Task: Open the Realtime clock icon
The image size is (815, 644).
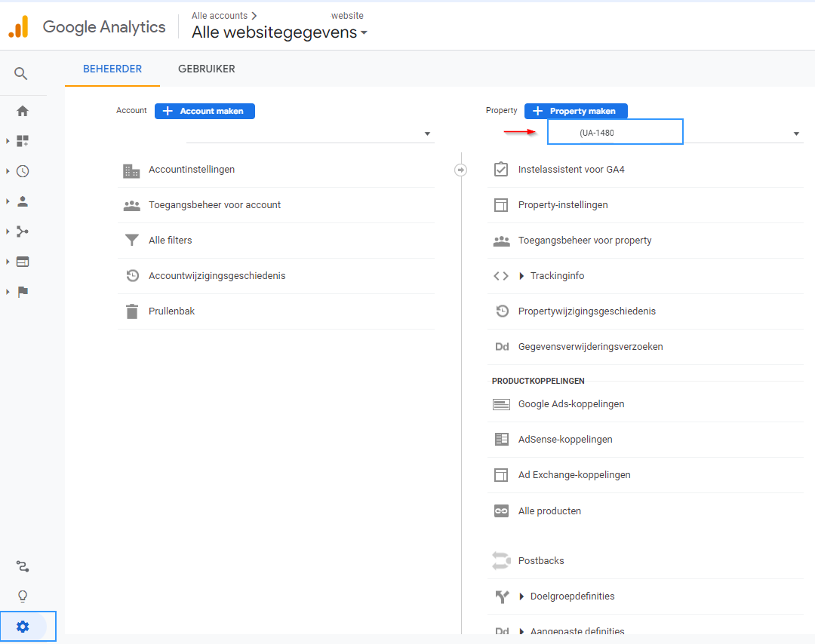Action: [x=23, y=171]
